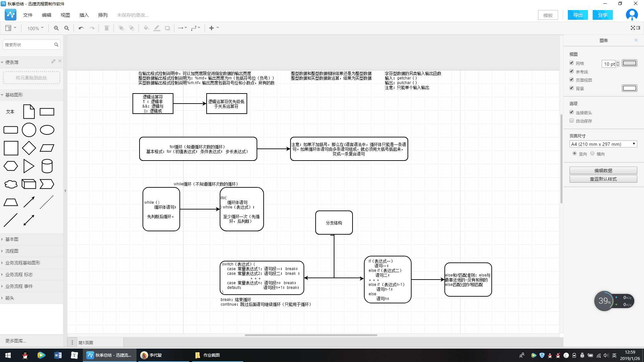Select the document note shape
644x362 pixels.
(x=29, y=112)
